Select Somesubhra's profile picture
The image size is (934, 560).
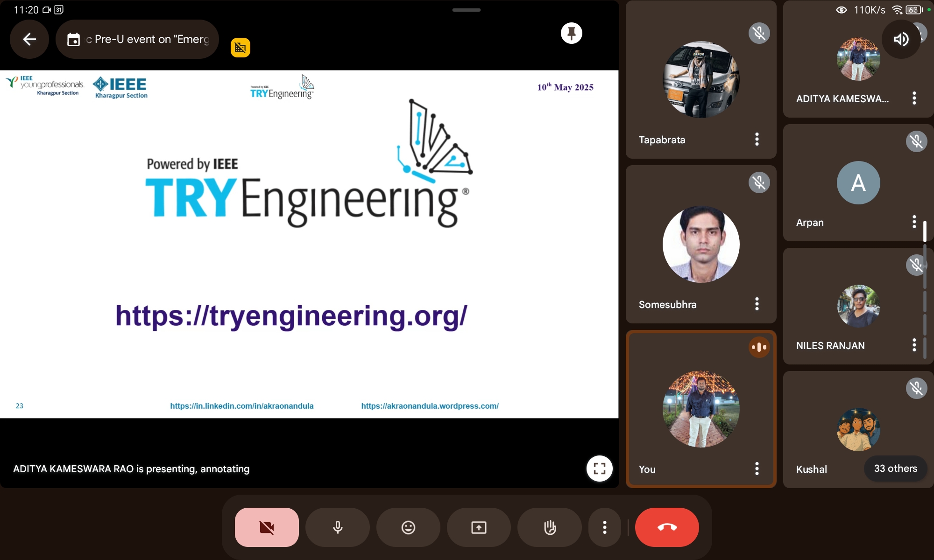(x=701, y=244)
